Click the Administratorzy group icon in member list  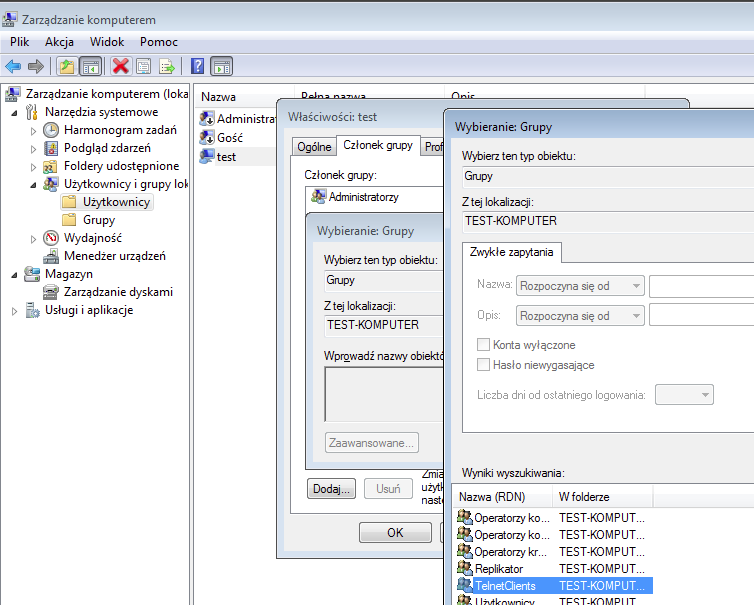[x=318, y=196]
